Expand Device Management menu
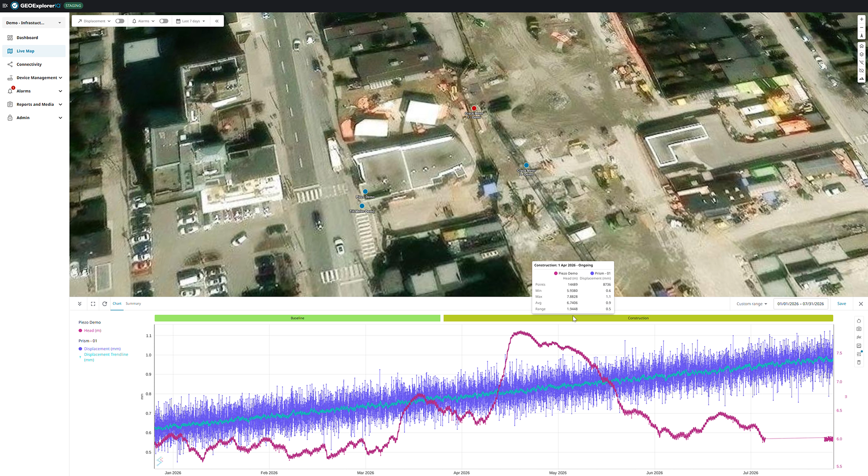Screen dimensions: 868x476 (x=34, y=78)
